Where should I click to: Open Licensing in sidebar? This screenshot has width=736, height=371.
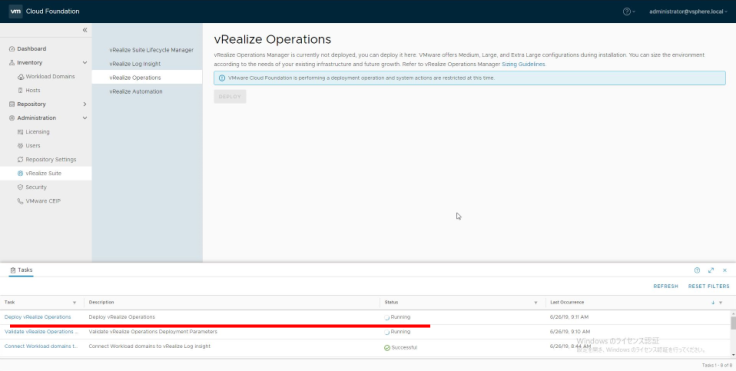[x=38, y=132]
